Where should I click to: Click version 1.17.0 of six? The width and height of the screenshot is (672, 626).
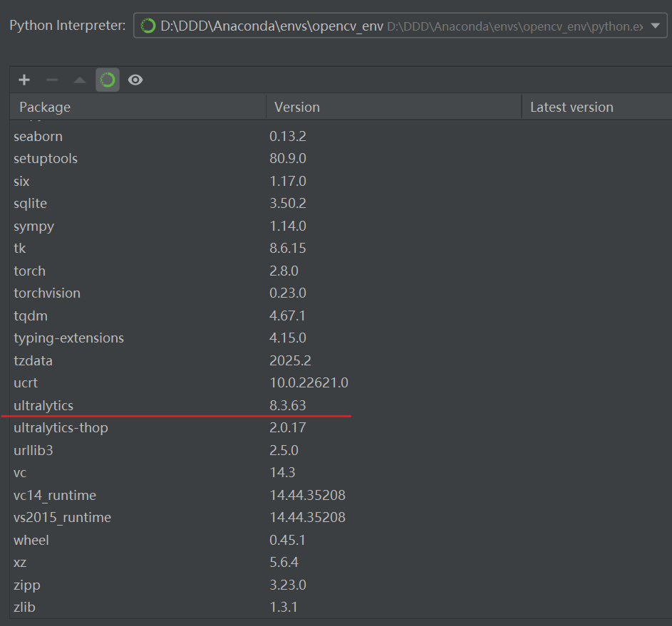click(x=288, y=181)
